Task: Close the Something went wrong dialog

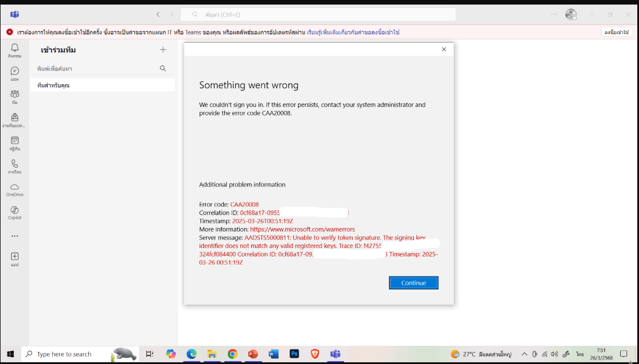Action: point(444,49)
